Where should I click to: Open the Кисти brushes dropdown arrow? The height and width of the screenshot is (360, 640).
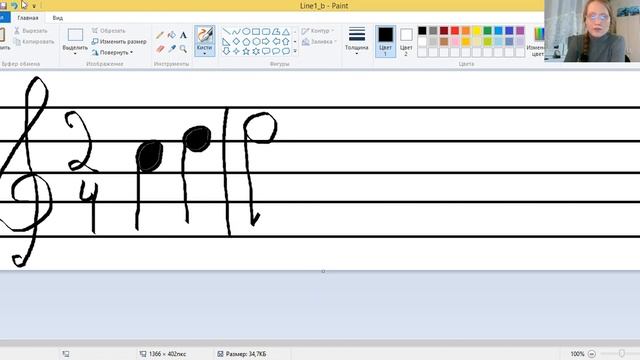pyautogui.click(x=204, y=54)
